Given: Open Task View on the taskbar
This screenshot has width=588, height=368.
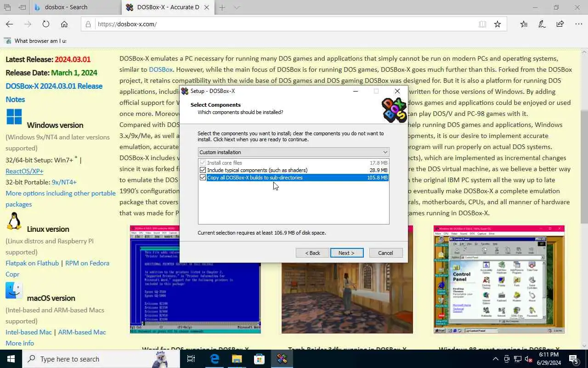Looking at the screenshot, I should 191,359.
